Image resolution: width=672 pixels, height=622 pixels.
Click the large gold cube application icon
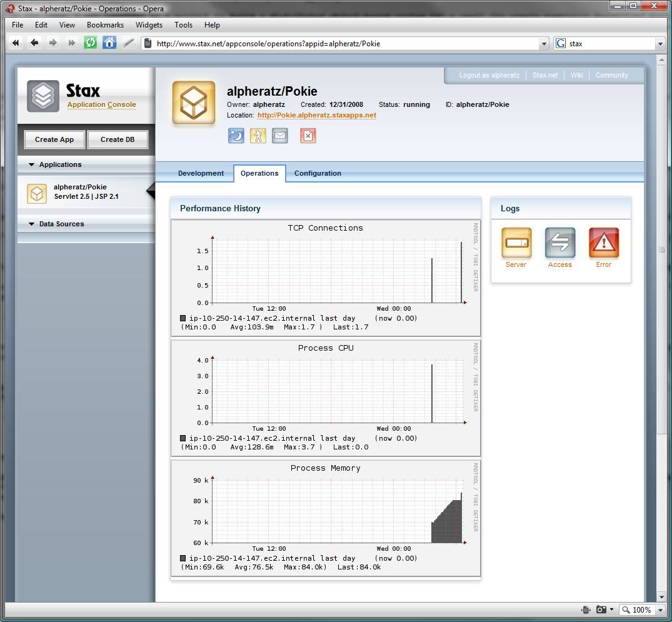click(x=194, y=103)
